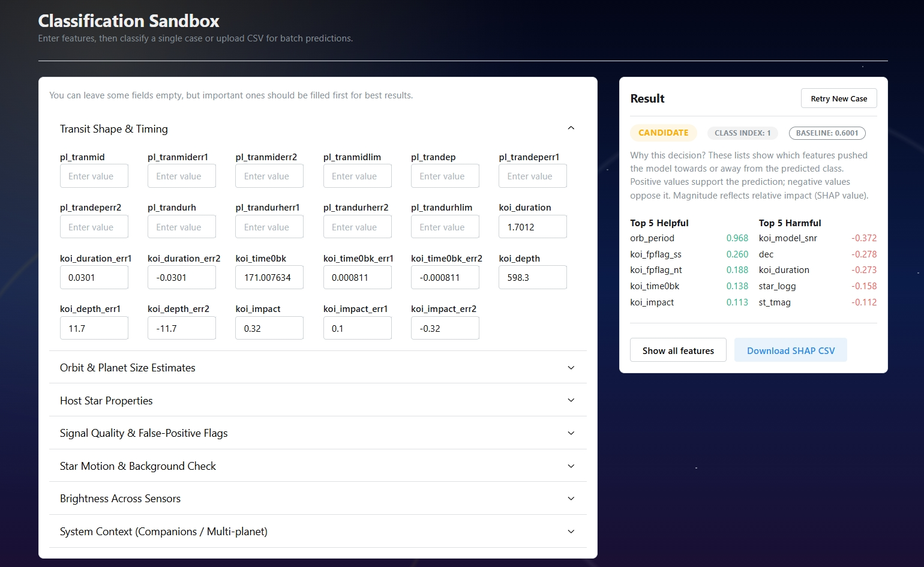
Task: Click the Show all features button
Action: point(678,350)
